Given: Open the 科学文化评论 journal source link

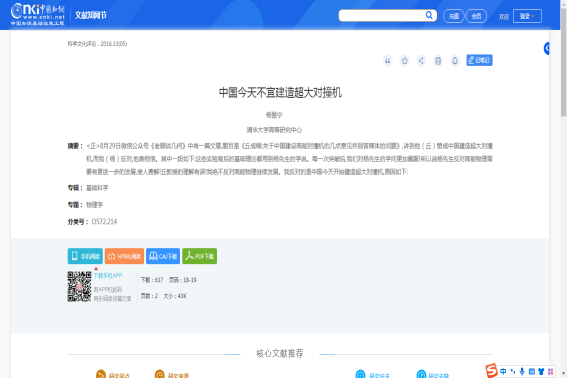Looking at the screenshot, I should coord(82,44).
